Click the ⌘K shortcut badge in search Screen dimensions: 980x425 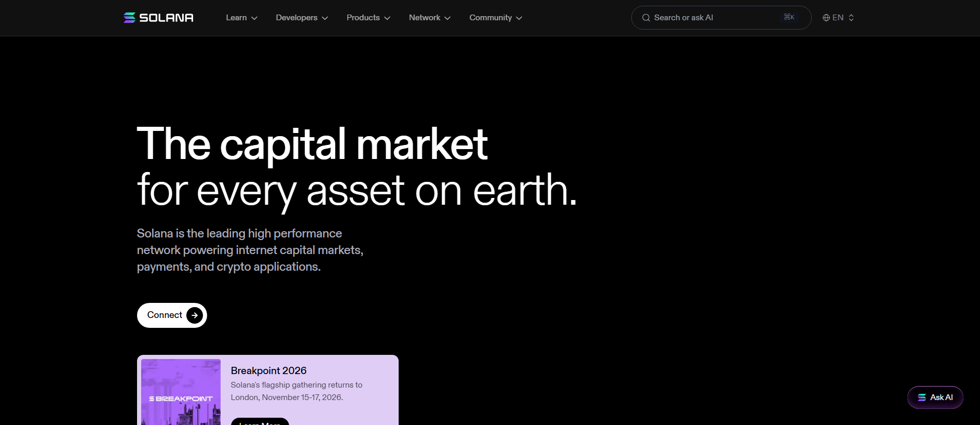pyautogui.click(x=789, y=17)
